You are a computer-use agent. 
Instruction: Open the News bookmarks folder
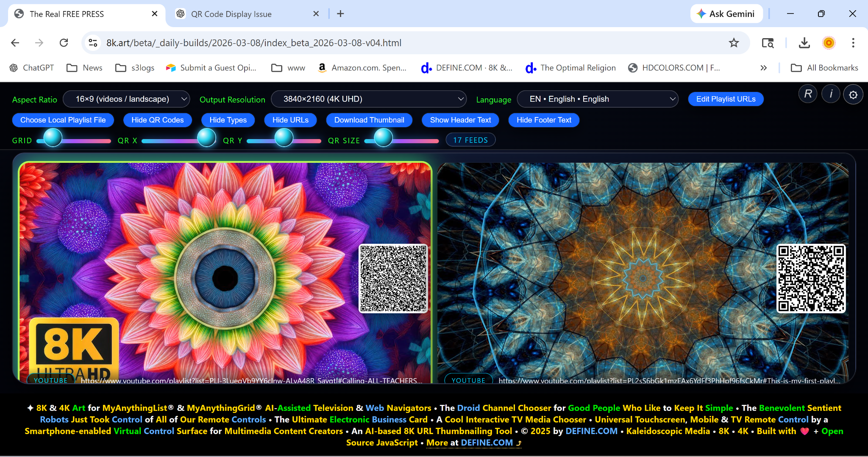coord(85,68)
